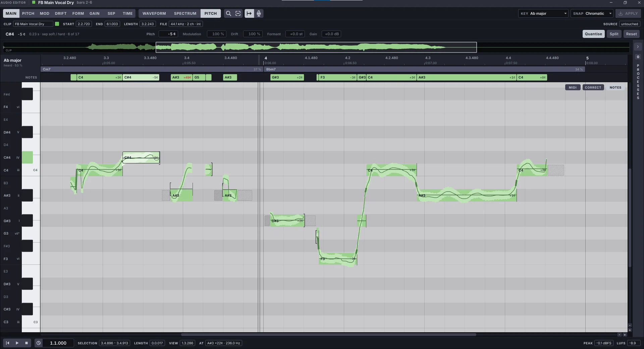644x349 pixels.
Task: Open the TIME tab
Action: [x=128, y=13]
